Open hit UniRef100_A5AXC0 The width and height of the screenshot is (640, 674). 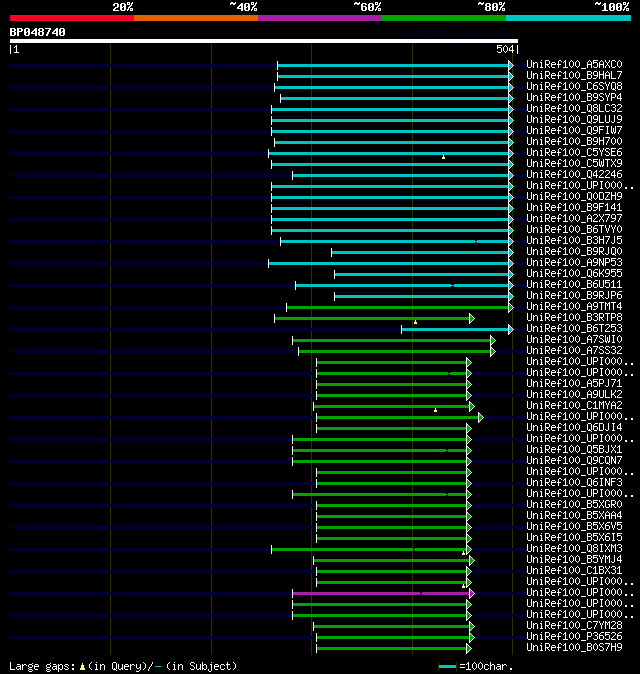click(x=574, y=64)
